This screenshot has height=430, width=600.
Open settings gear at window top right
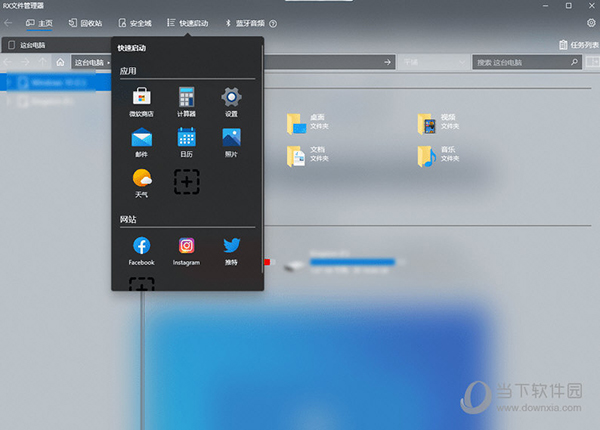click(x=591, y=23)
